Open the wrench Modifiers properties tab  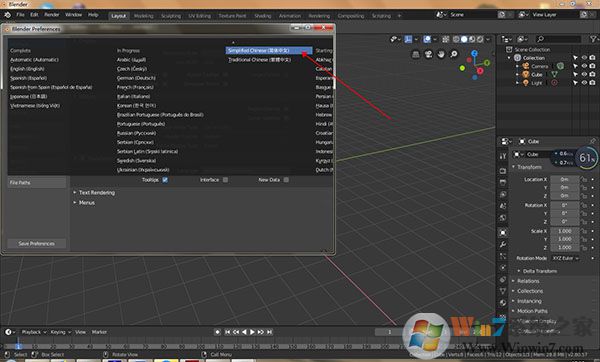click(503, 244)
